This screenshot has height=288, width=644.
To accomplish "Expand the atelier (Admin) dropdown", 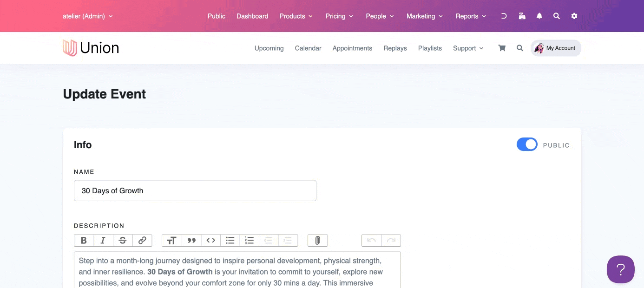I will (x=88, y=16).
